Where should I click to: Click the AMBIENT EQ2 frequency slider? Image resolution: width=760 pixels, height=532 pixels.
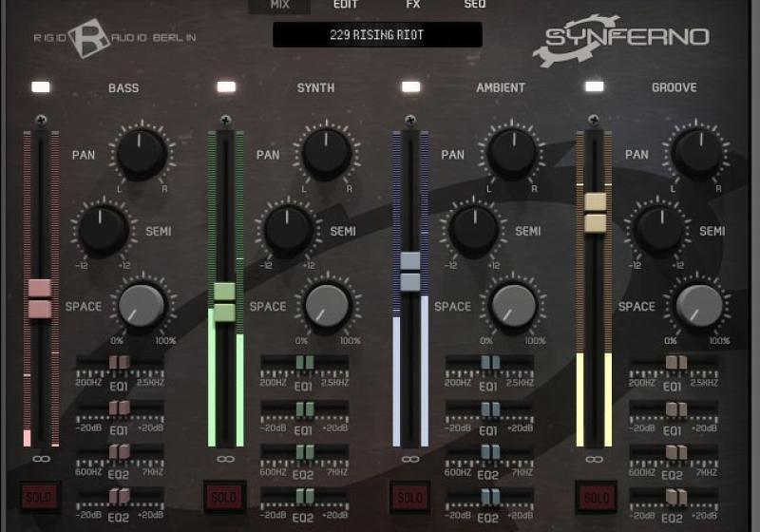[x=490, y=452]
